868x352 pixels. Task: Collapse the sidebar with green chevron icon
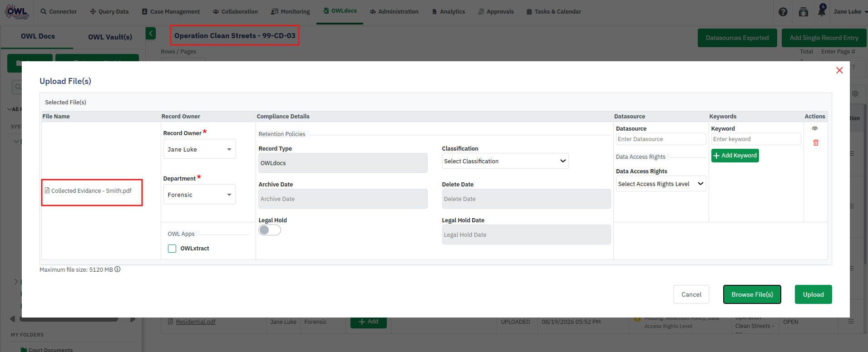coord(151,33)
